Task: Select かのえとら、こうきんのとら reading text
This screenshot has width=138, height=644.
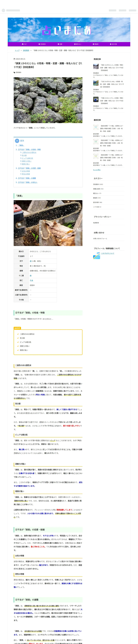Action: point(40,251)
